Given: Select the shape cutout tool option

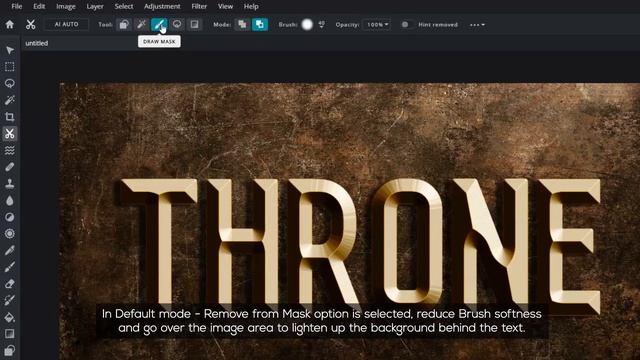Looking at the screenshot, I should (x=124, y=24).
